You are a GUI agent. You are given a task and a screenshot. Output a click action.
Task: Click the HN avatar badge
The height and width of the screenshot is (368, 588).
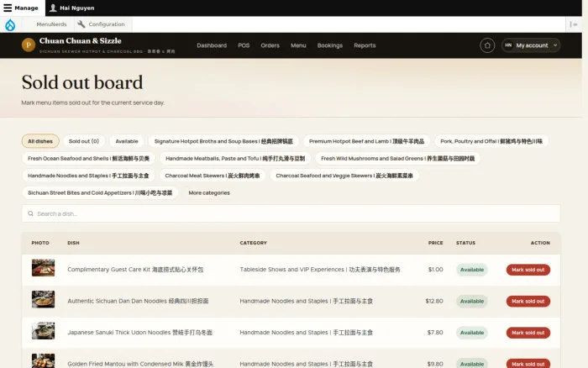pos(508,45)
